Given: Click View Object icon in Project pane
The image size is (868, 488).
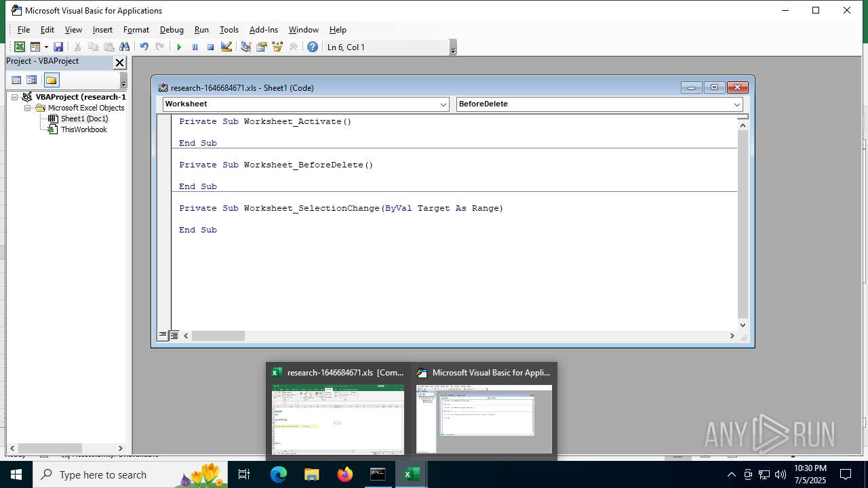Looking at the screenshot, I should (x=32, y=80).
